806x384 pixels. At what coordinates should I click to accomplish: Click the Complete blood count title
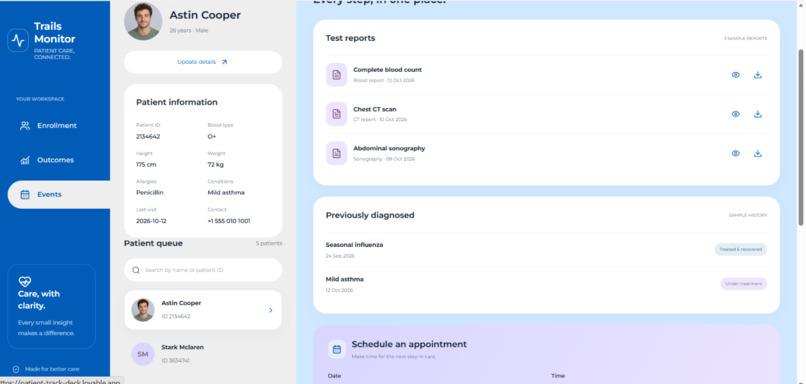pyautogui.click(x=387, y=70)
